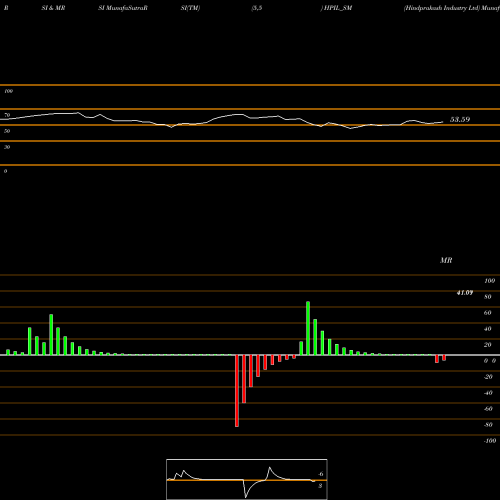Click the RSI value 53.59 label
Screen dimensions: 500x500
pyautogui.click(x=460, y=119)
